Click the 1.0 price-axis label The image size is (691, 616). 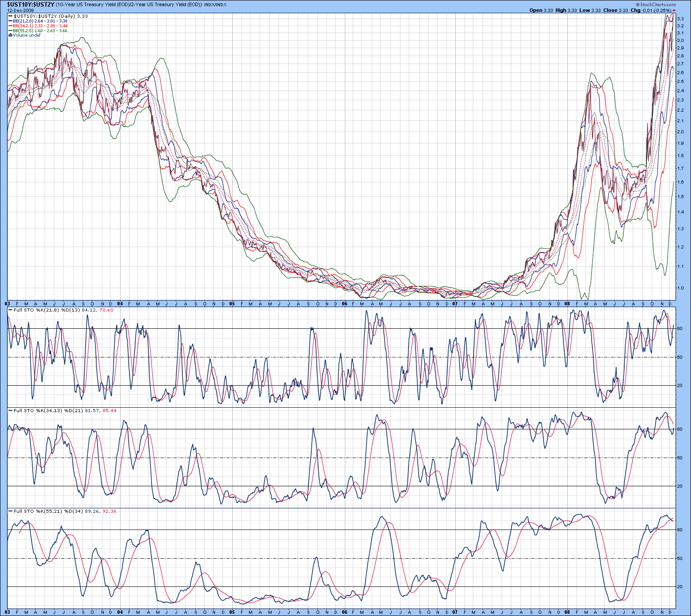680,288
